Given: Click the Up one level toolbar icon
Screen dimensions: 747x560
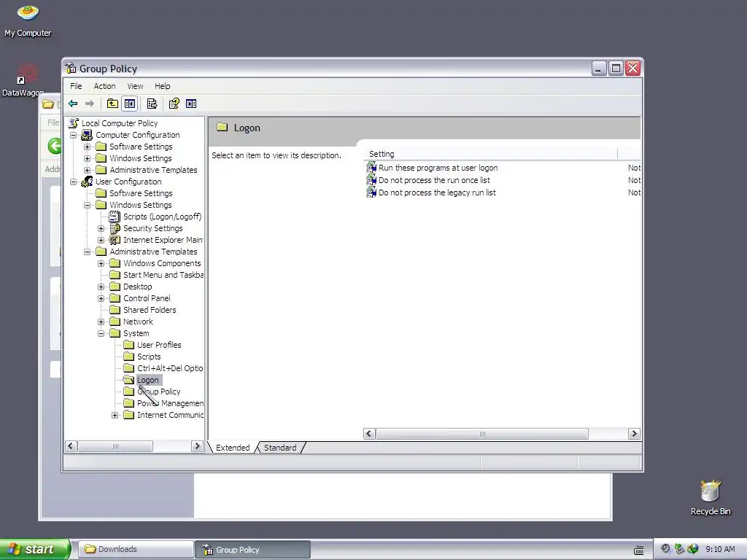Looking at the screenshot, I should pyautogui.click(x=112, y=104).
